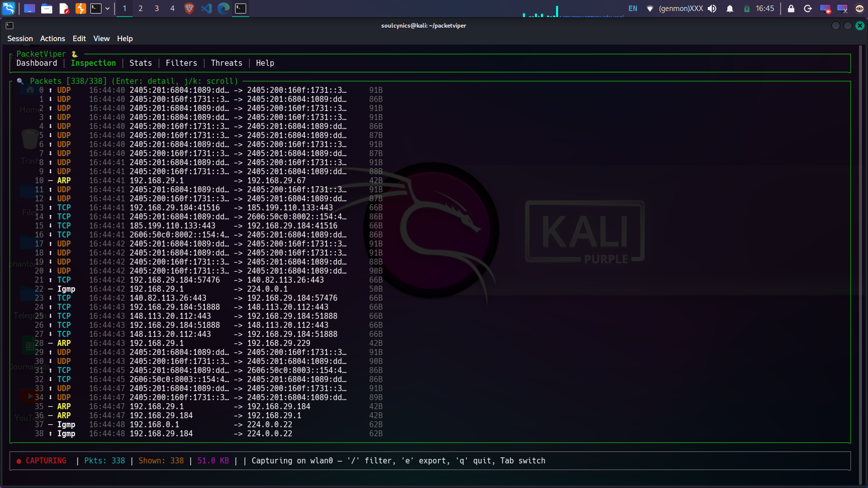Click the red CAPTURING status indicator
Image resolution: width=868 pixels, height=488 pixels.
pos(41,461)
